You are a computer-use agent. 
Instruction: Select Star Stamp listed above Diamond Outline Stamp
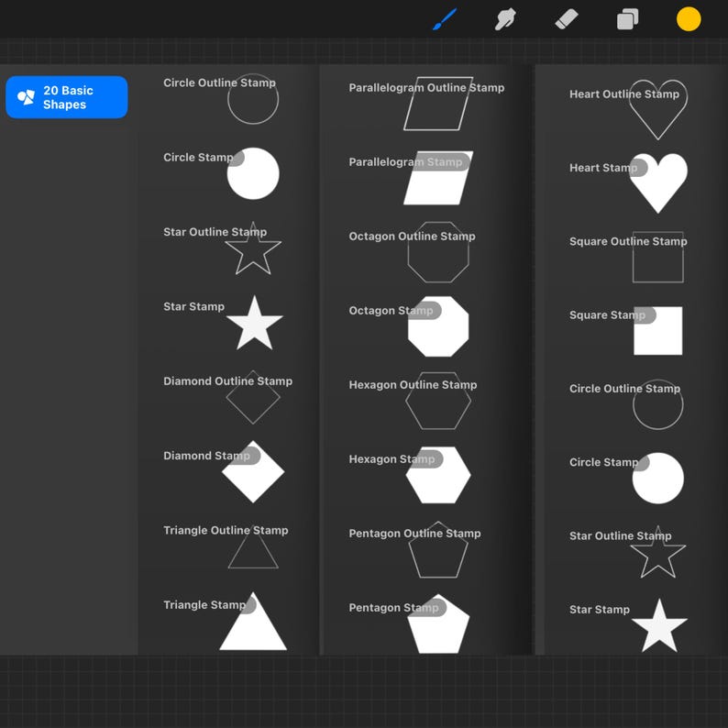pos(225,323)
